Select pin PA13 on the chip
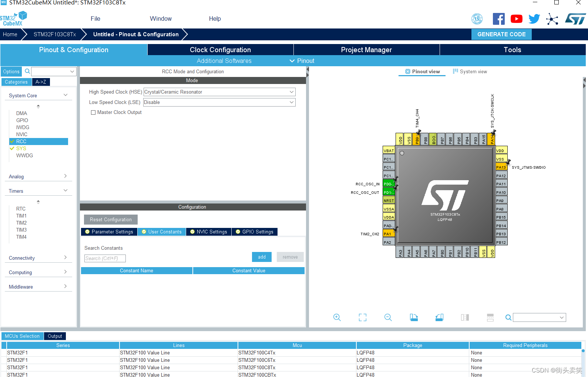The width and height of the screenshot is (588, 377). pyautogui.click(x=501, y=167)
